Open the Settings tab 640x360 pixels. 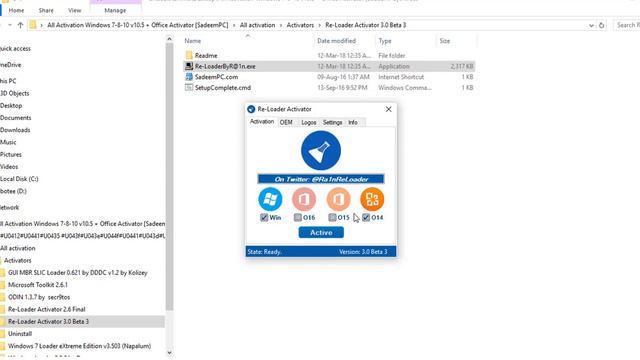332,122
